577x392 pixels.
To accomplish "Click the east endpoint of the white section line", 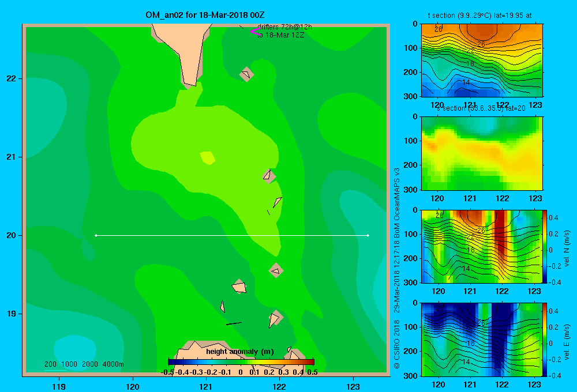I will tap(368, 235).
